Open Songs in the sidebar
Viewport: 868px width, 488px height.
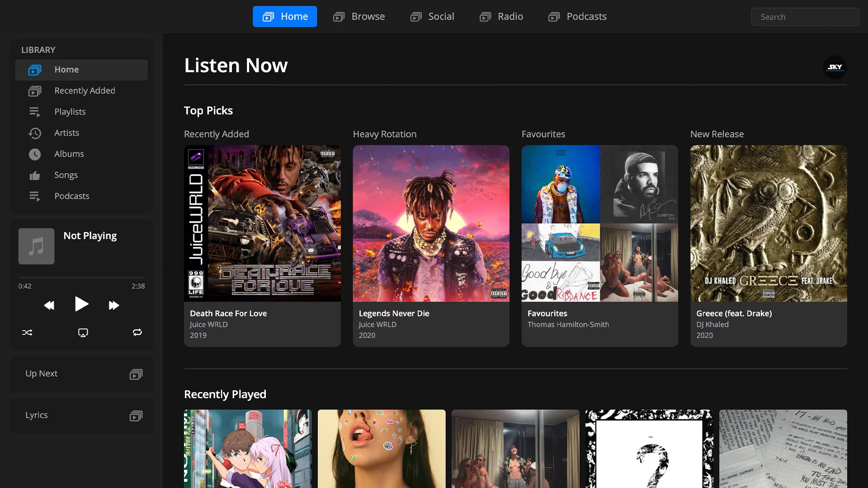pyautogui.click(x=81, y=175)
